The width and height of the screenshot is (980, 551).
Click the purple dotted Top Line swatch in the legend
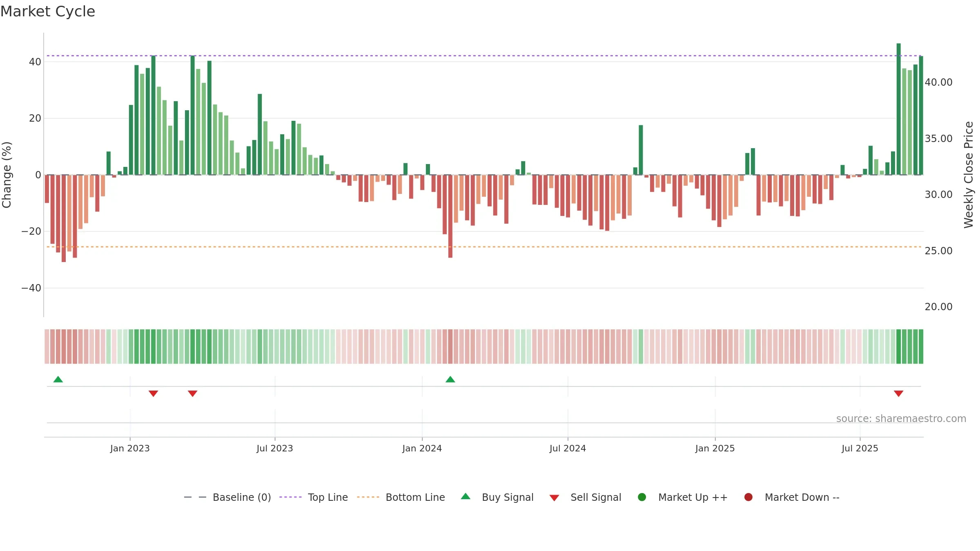click(290, 497)
